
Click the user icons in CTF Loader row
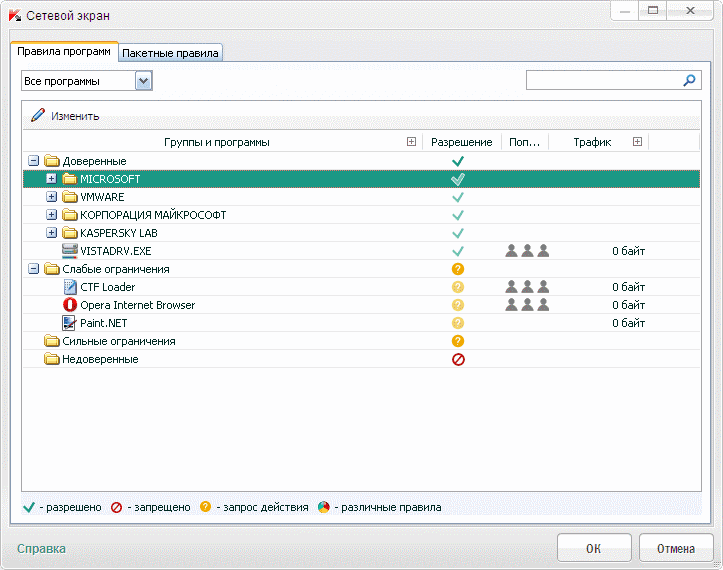pos(527,287)
